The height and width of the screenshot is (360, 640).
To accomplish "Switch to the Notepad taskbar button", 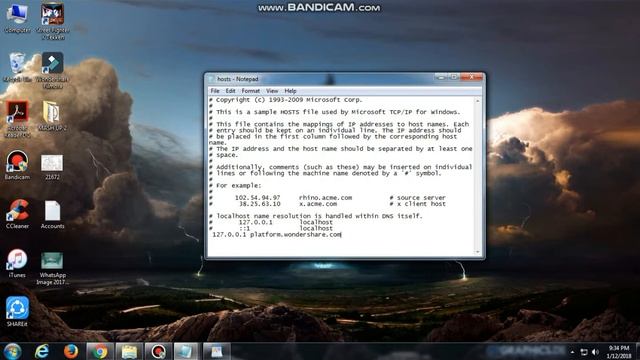I will tap(186, 351).
